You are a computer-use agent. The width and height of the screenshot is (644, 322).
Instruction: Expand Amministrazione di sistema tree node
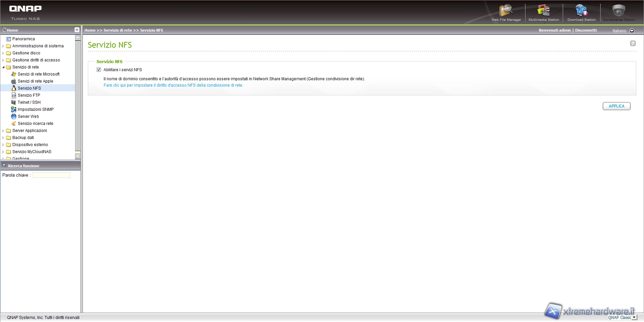point(3,46)
